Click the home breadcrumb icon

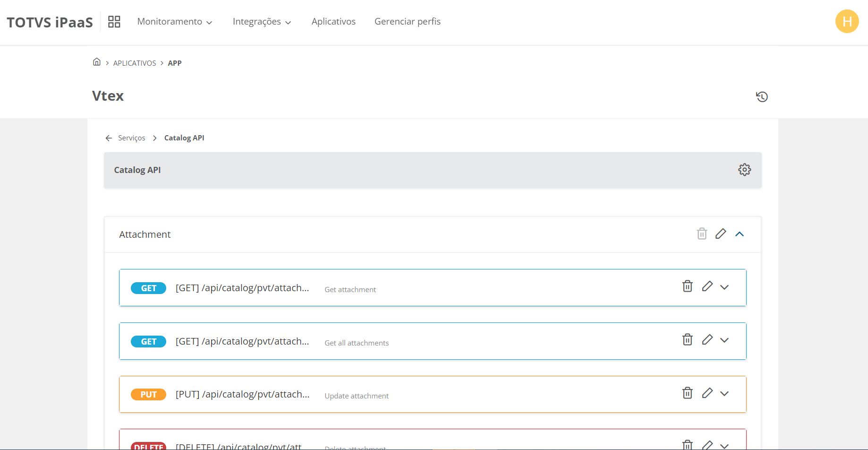97,62
